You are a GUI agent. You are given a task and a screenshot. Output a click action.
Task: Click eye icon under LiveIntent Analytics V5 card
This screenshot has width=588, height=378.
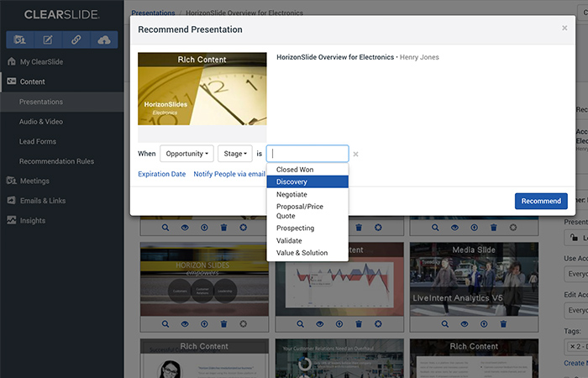point(465,324)
